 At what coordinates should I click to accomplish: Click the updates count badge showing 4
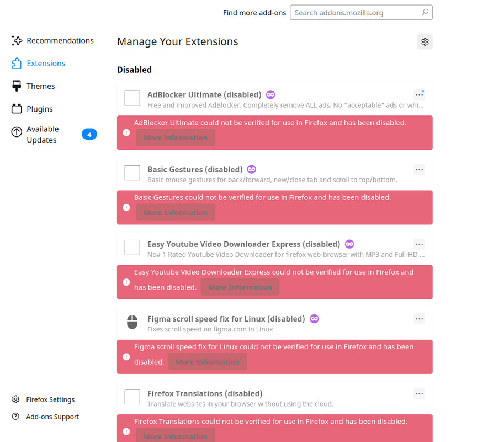pyautogui.click(x=89, y=134)
